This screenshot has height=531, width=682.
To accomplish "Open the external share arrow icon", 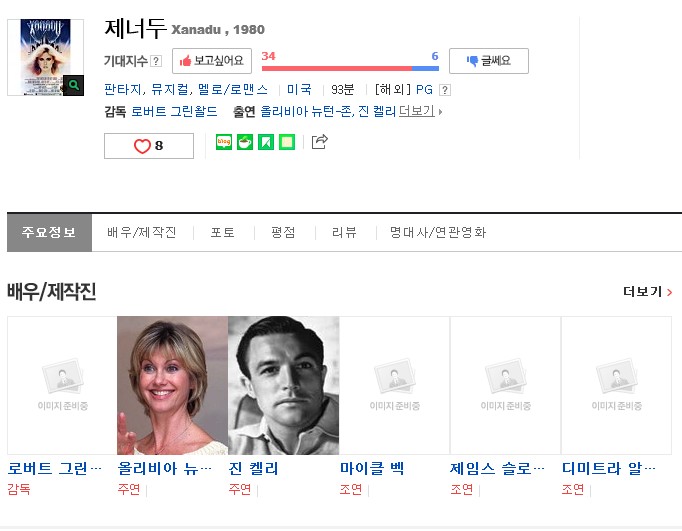I will tap(320, 142).
